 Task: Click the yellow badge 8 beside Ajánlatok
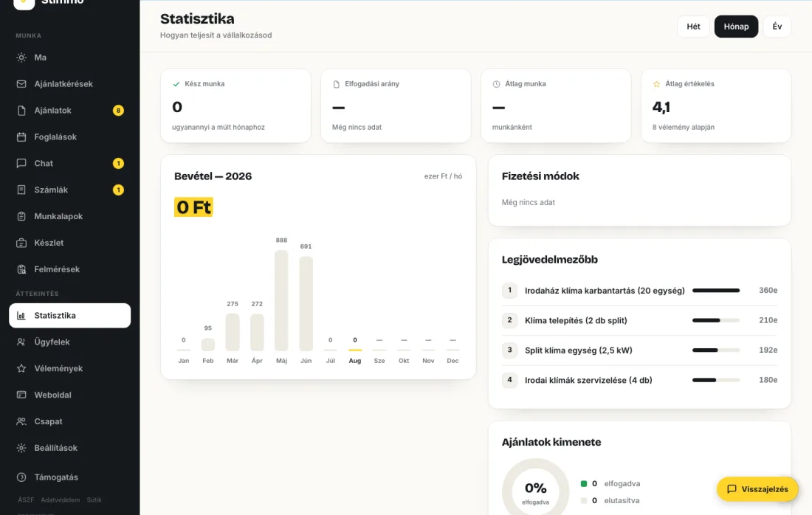click(x=118, y=110)
